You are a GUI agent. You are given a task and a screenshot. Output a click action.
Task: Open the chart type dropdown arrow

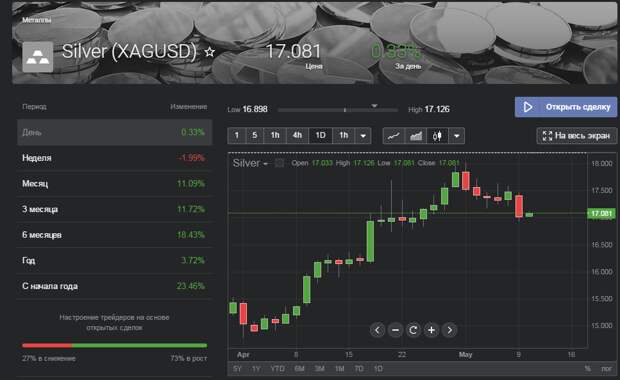pos(457,136)
